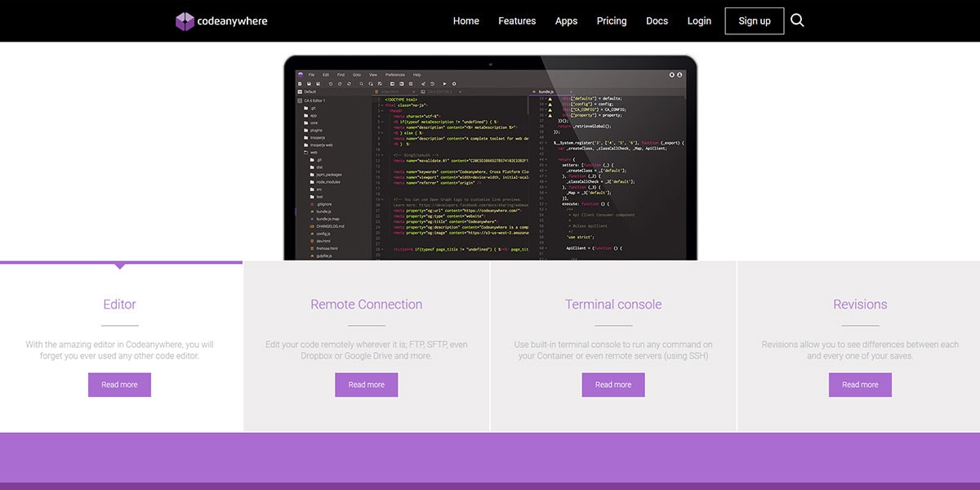This screenshot has height=490, width=980.
Task: Navigate to the Apps page
Action: 566,21
